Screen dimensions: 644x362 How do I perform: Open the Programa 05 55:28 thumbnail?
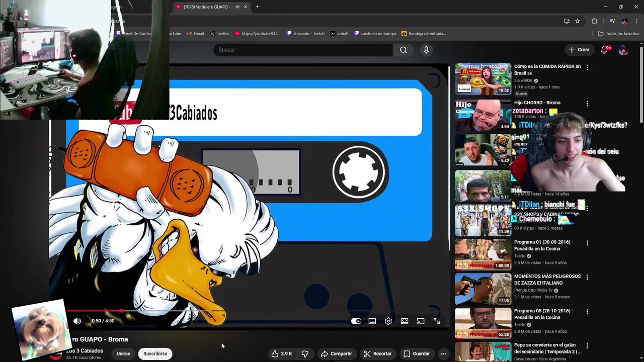coord(483,323)
